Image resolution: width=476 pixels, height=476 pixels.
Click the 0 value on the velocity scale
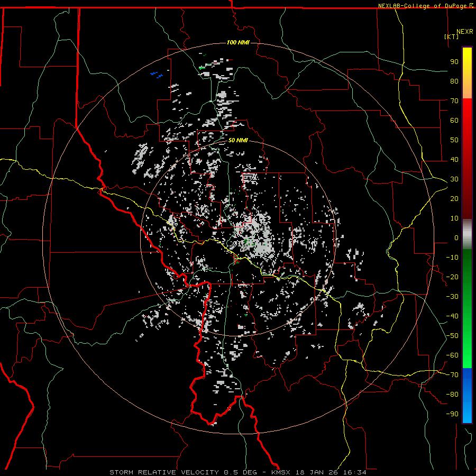(456, 238)
